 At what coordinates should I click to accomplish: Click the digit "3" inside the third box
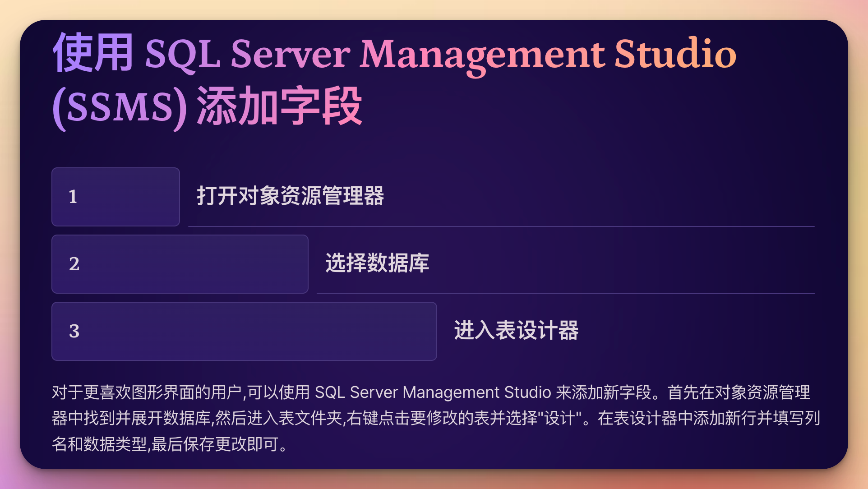coord(74,331)
